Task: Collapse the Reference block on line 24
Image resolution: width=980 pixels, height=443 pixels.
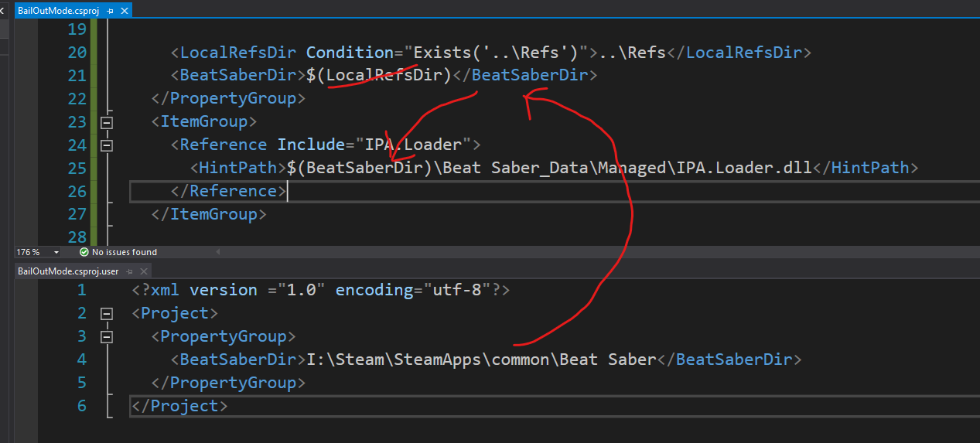Action: (107, 145)
